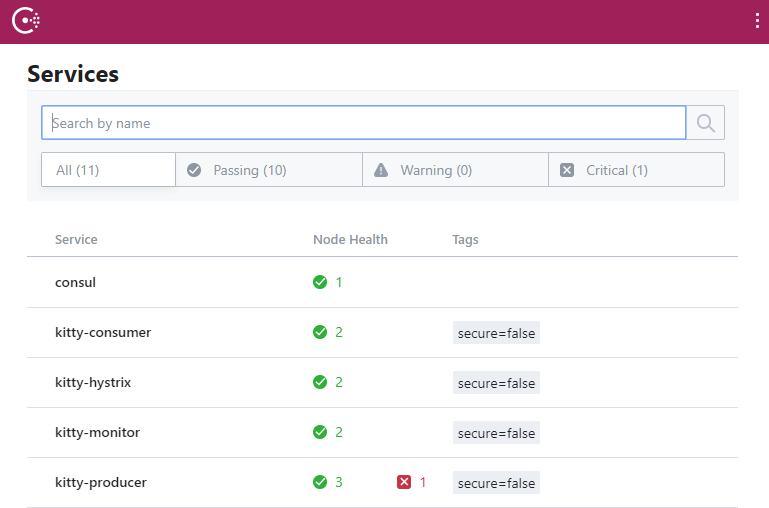The height and width of the screenshot is (508, 769).
Task: Click kitty-producer's green passing check icon
Action: 320,482
